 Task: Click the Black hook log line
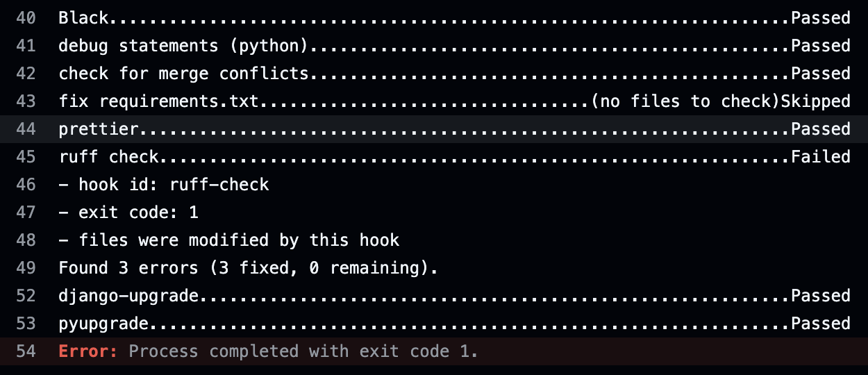click(83, 18)
